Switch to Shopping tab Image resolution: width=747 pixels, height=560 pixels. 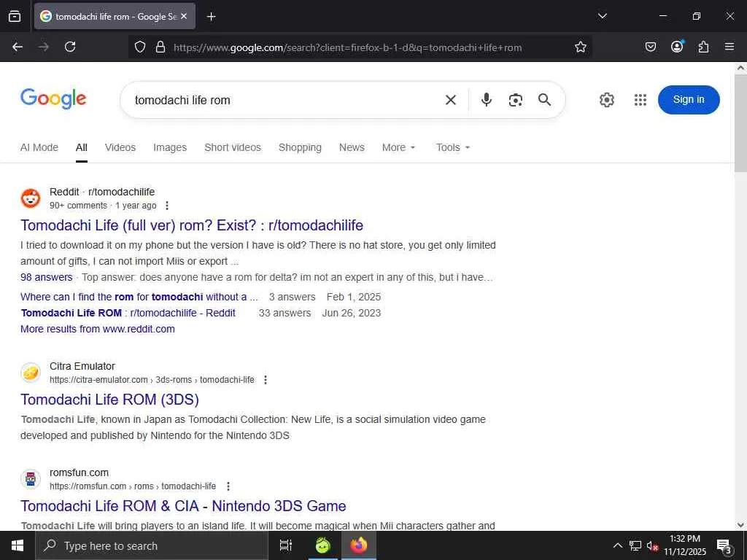[x=300, y=147]
